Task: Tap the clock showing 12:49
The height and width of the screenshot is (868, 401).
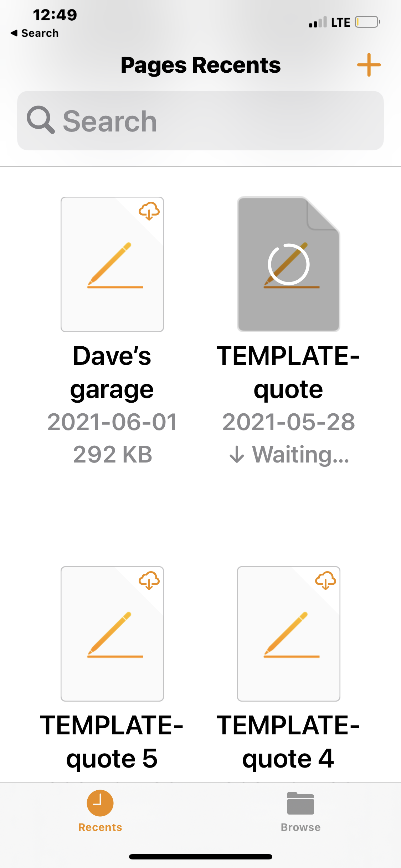Action: coord(54,15)
